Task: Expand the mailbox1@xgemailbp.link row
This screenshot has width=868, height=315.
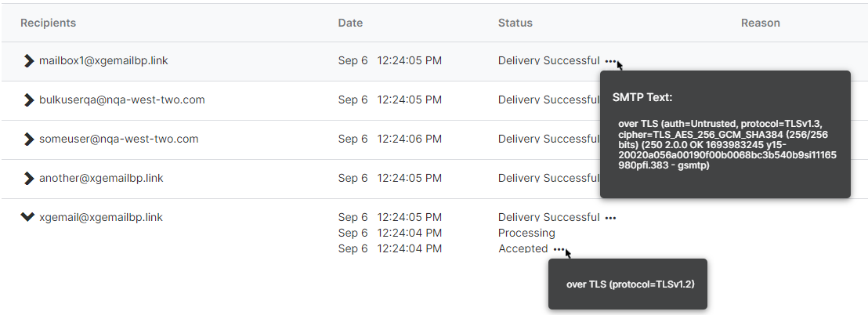Action: pyautogui.click(x=29, y=61)
